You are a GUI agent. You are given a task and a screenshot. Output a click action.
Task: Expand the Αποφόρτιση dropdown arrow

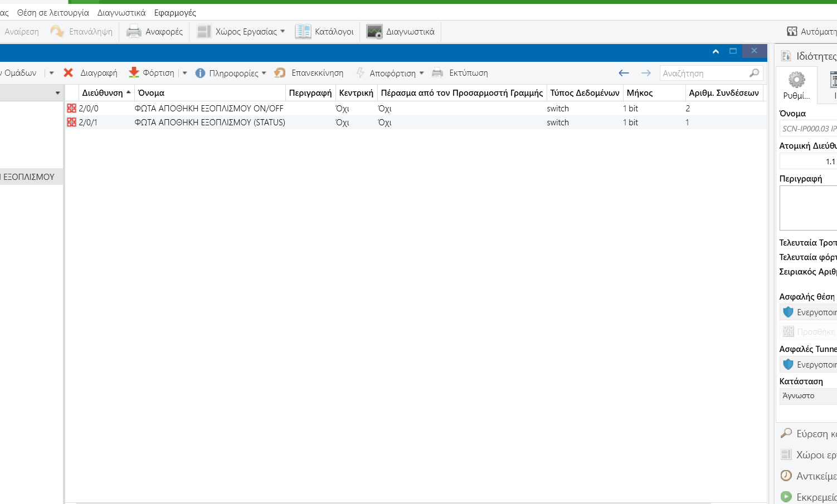(x=422, y=73)
